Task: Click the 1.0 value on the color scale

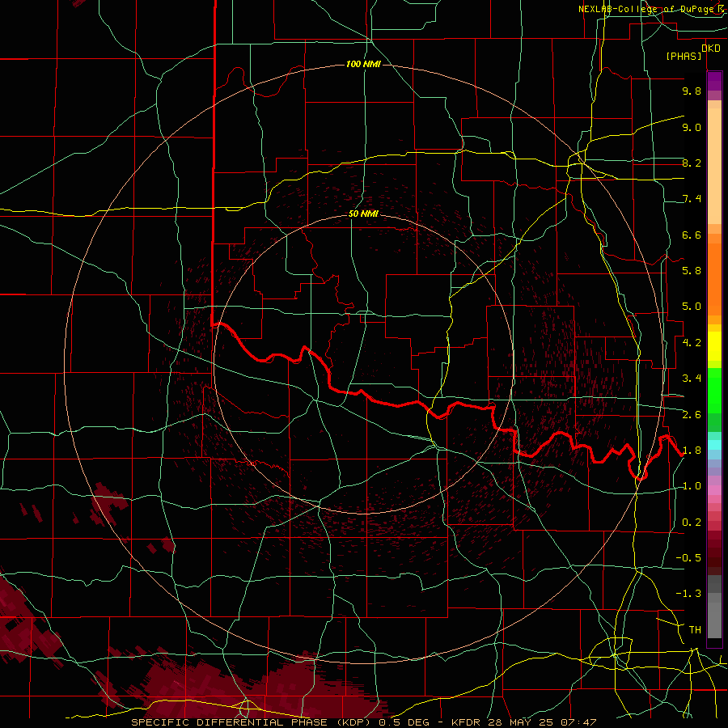Action: pos(692,486)
